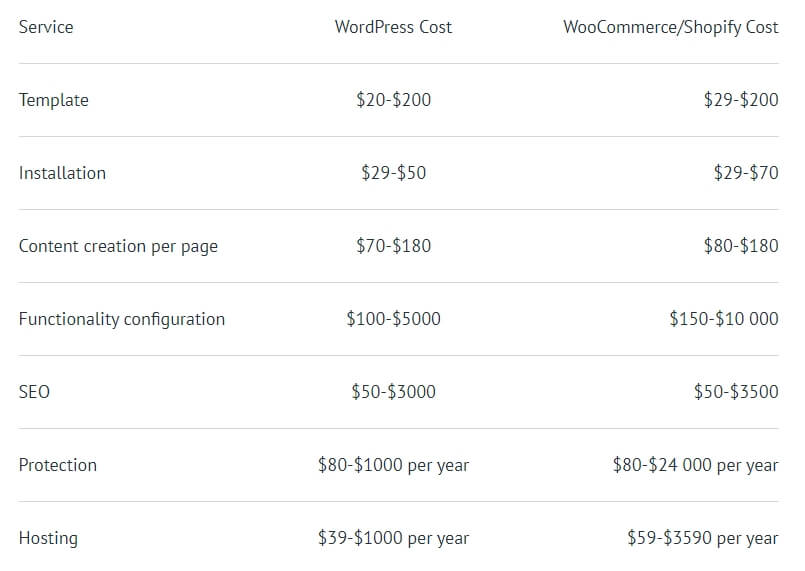This screenshot has height=571, width=805.
Task: Click the $50-$3500 SEO cost
Action: pyautogui.click(x=736, y=391)
